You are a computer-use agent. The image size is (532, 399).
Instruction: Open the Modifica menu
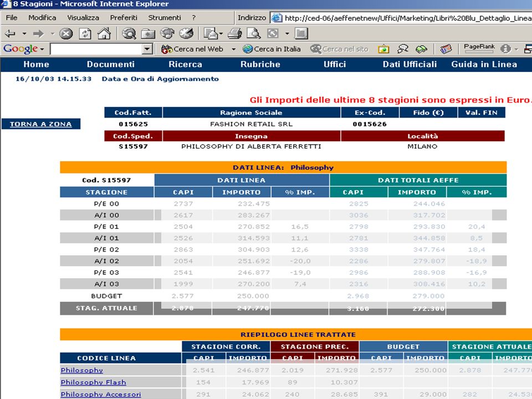42,18
